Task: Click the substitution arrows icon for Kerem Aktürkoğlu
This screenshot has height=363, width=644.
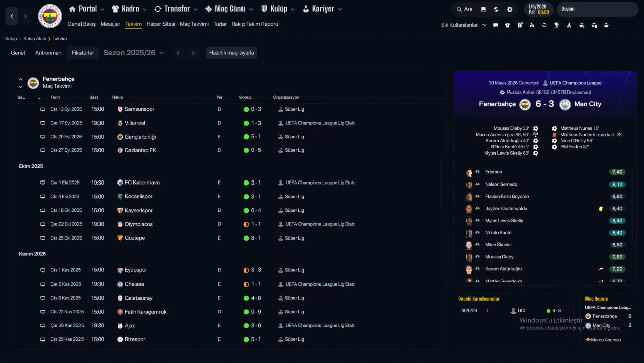Action: tap(601, 269)
